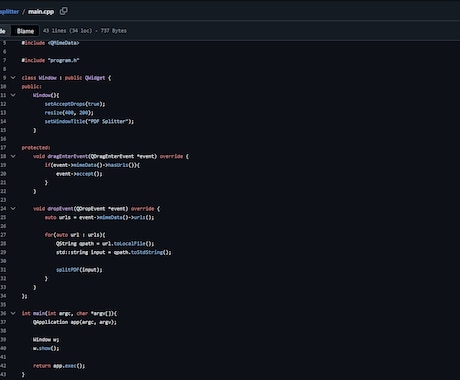Click the event->accept(); code line

[x=79, y=174]
